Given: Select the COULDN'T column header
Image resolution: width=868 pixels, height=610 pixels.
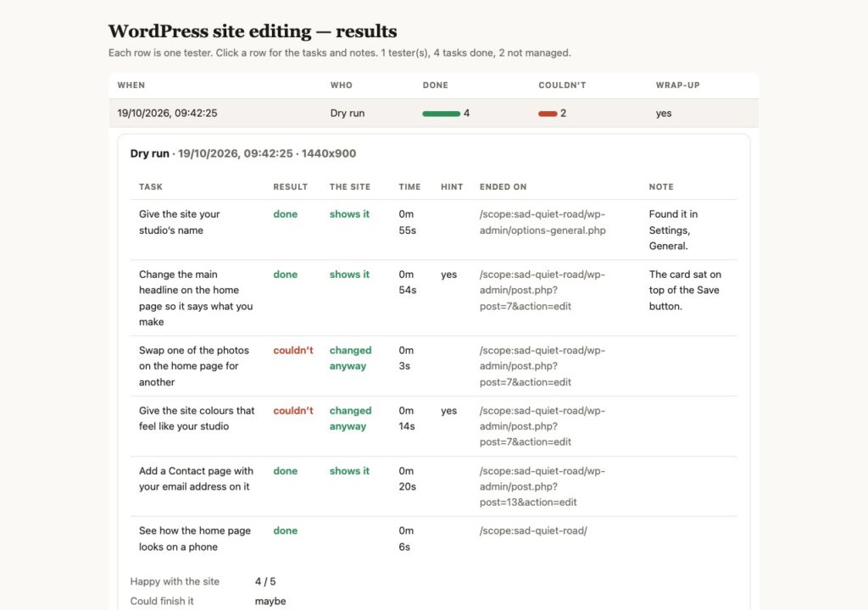Looking at the screenshot, I should pos(562,86).
